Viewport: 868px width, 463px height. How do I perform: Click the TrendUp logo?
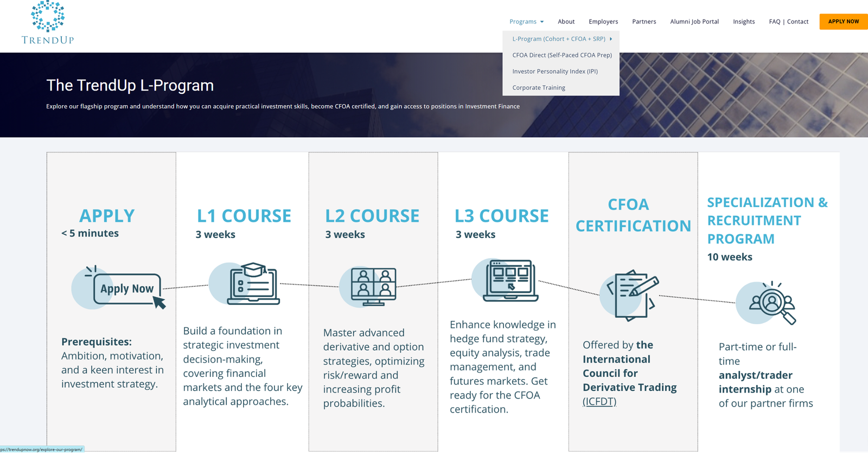pyautogui.click(x=48, y=23)
